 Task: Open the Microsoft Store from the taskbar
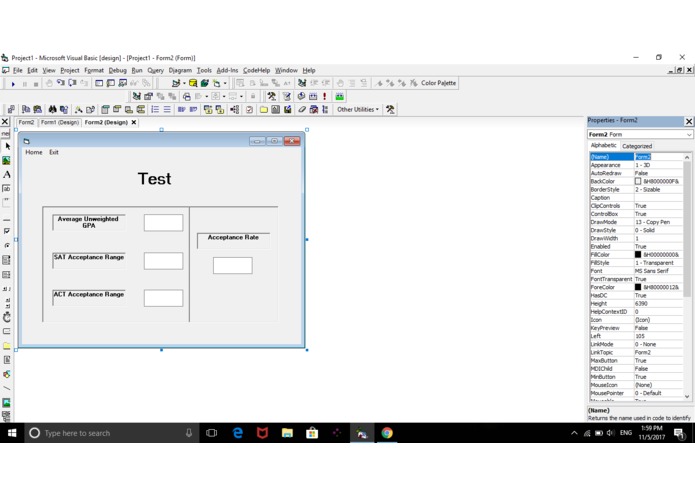312,433
